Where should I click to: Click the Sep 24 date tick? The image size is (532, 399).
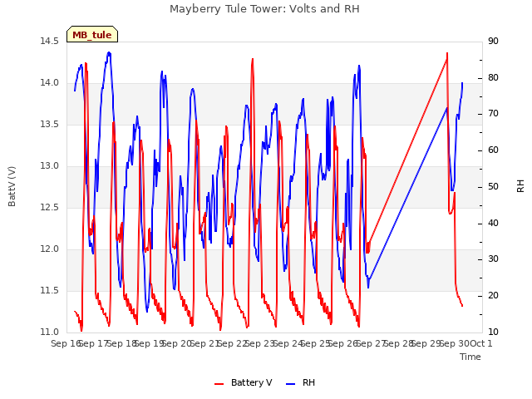coord(288,343)
